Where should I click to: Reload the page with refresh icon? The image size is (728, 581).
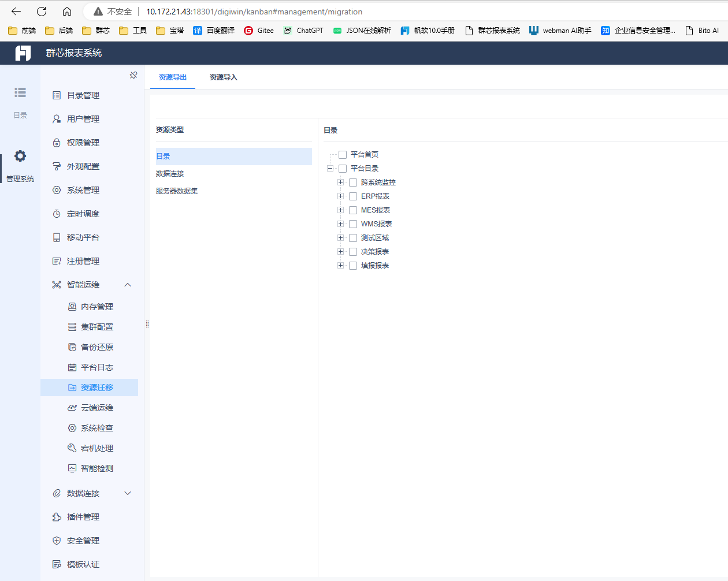pyautogui.click(x=42, y=12)
